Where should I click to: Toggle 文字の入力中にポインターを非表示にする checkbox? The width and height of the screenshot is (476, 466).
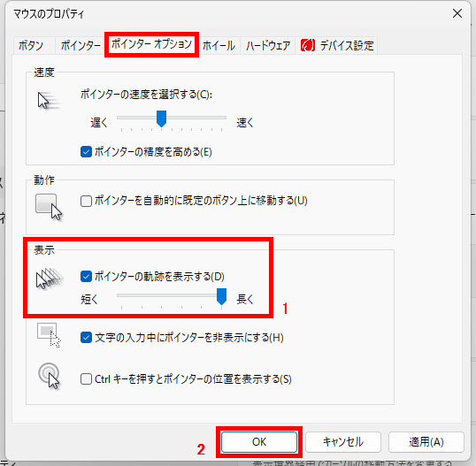pyautogui.click(x=86, y=338)
